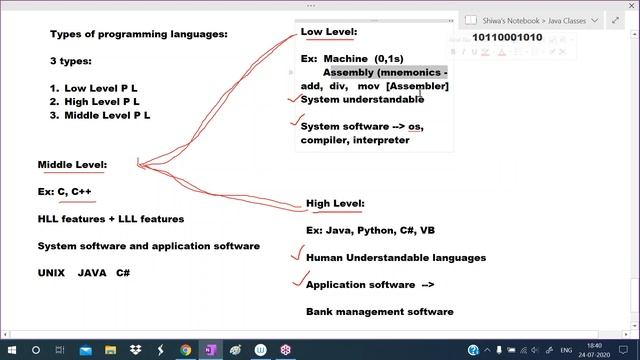Open the paint palette app in the taskbar
Image resolution: width=640 pixels, height=360 pixels.
[x=235, y=350]
